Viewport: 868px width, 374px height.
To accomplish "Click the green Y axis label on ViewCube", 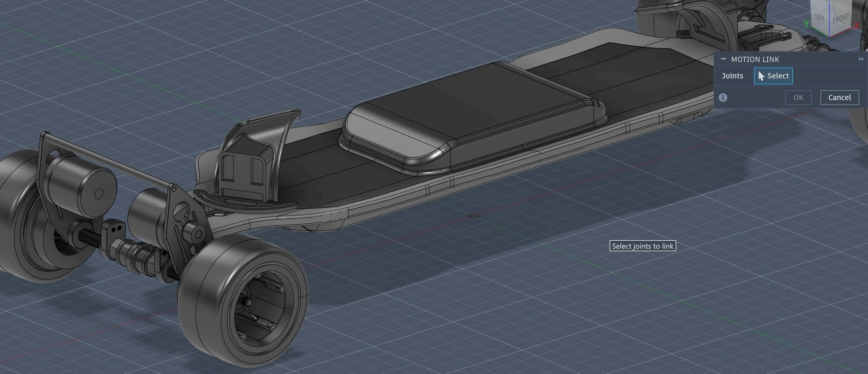I will [806, 24].
